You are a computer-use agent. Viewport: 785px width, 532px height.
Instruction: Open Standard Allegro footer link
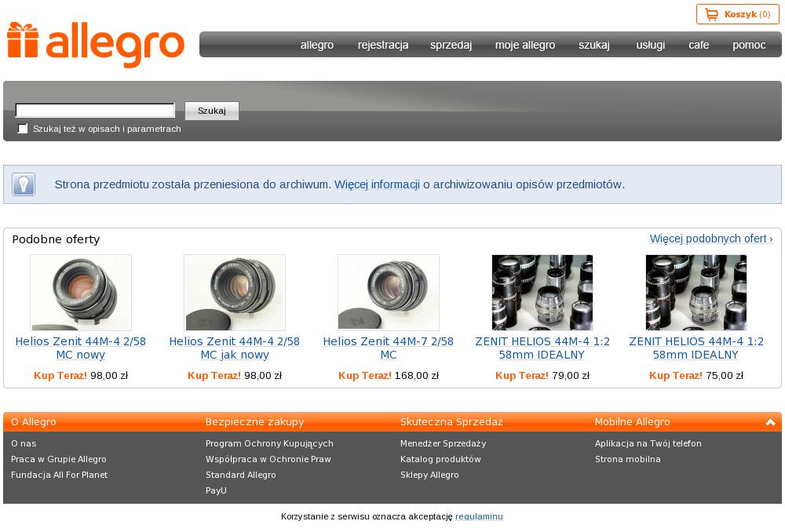(241, 475)
